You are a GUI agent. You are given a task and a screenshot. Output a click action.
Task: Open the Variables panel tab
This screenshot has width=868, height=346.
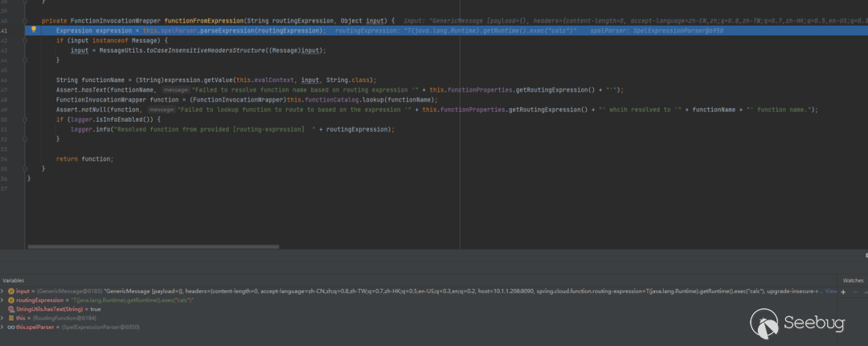[14, 280]
